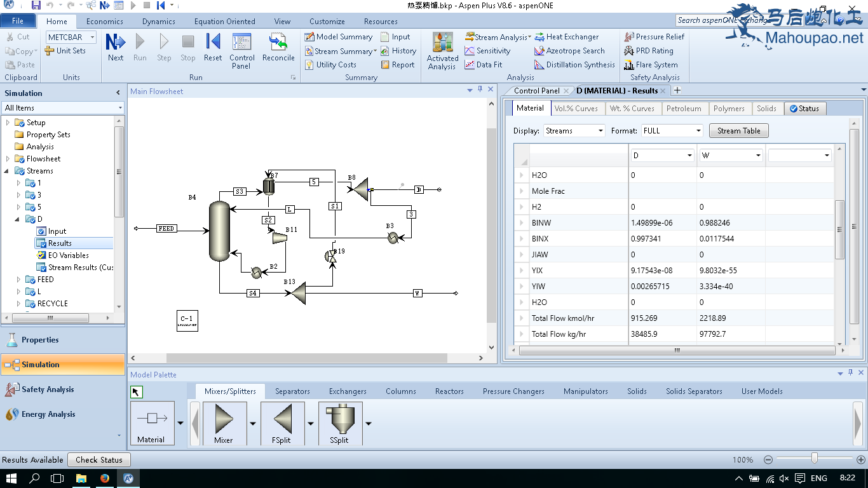Open Model Summary
The width and height of the screenshot is (868, 488).
coord(338,37)
